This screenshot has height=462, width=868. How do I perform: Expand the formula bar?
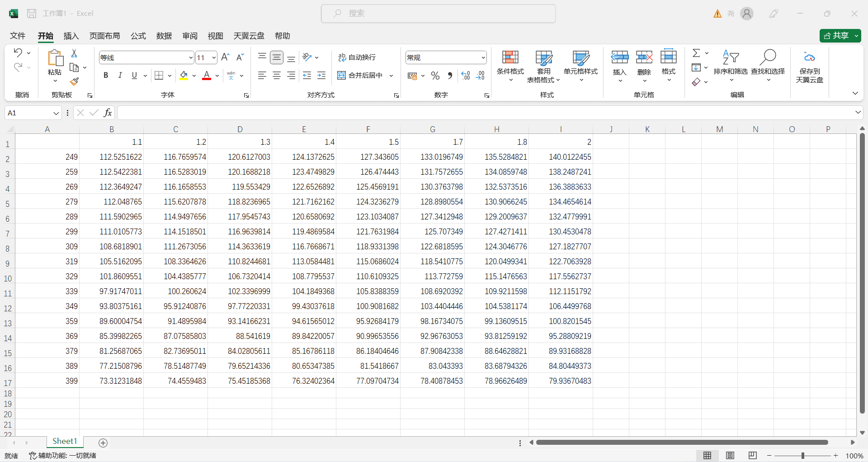point(858,112)
